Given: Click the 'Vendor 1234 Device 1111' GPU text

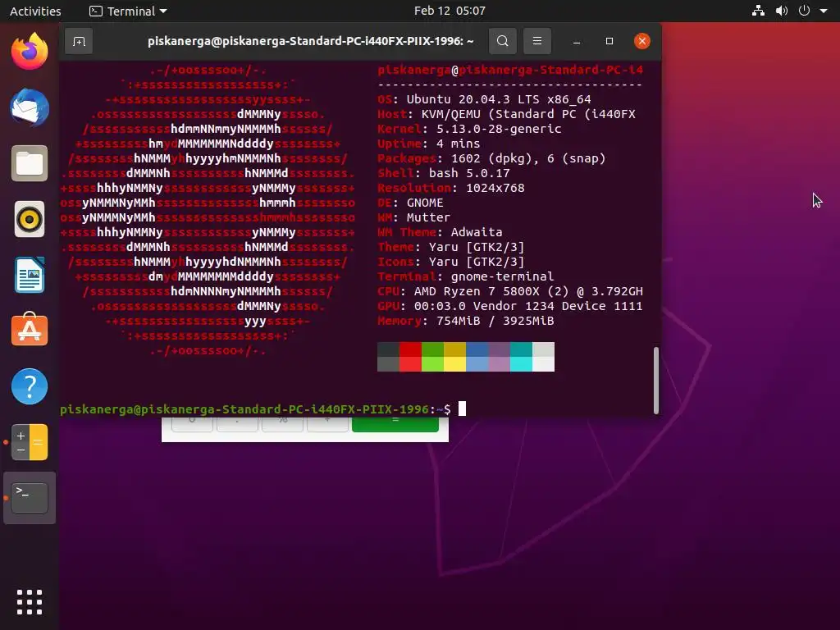Looking at the screenshot, I should click(558, 306).
